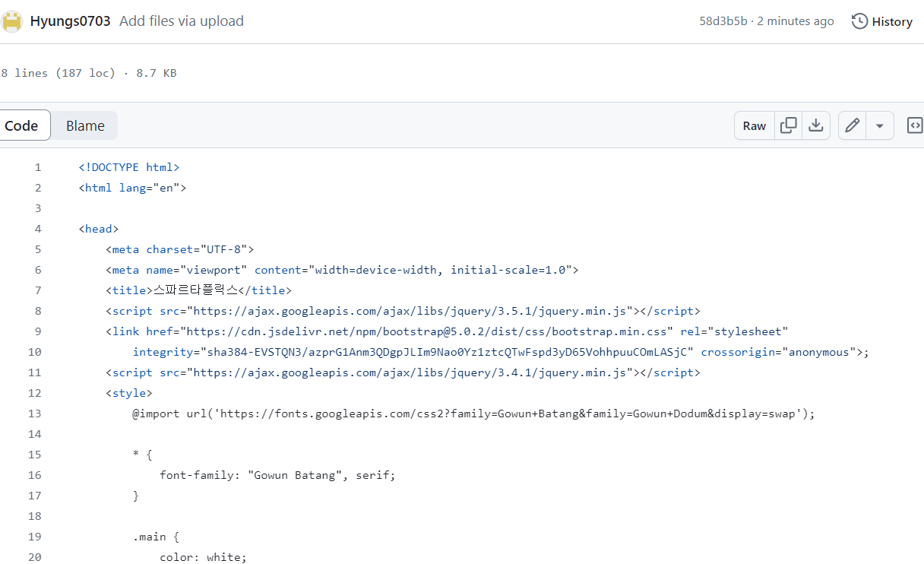Screen dimensions: 924x564
Task: Select line number 9
Action: (x=38, y=331)
